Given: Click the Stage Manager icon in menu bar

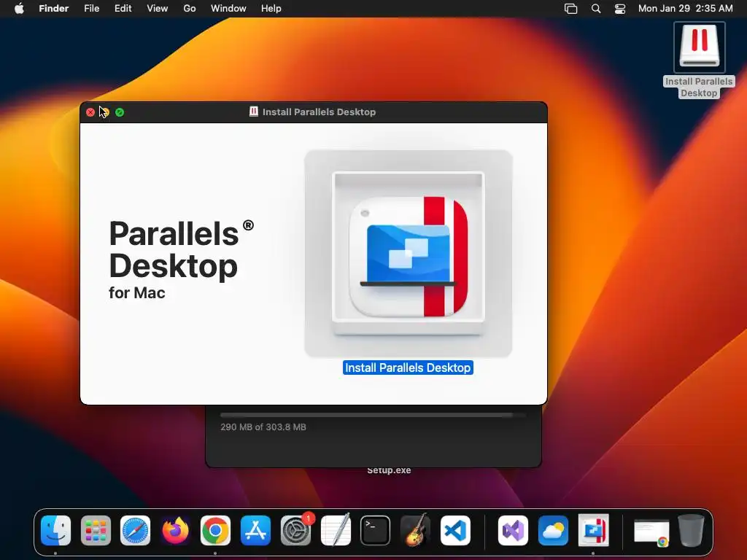Looking at the screenshot, I should pyautogui.click(x=570, y=9).
